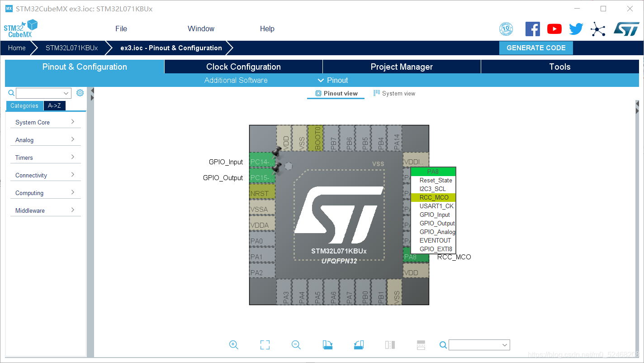Viewport: 644px width, 363px height.
Task: Click the sidebar search magnifier icon
Action: coord(12,93)
